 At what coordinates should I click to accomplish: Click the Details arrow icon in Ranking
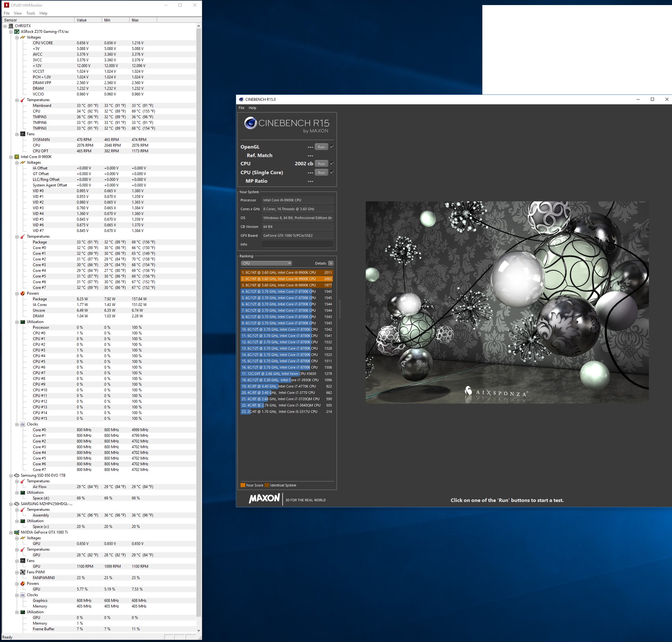coord(331,263)
